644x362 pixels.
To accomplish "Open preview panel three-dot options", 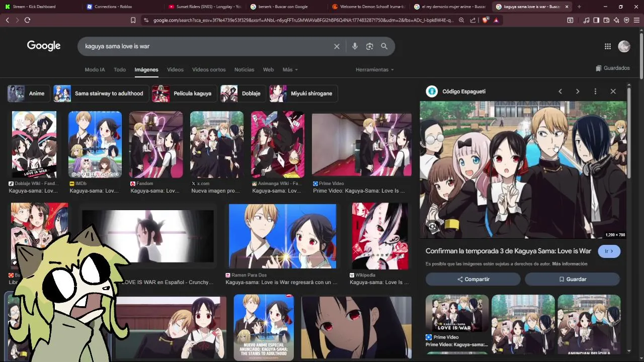I will [x=595, y=92].
